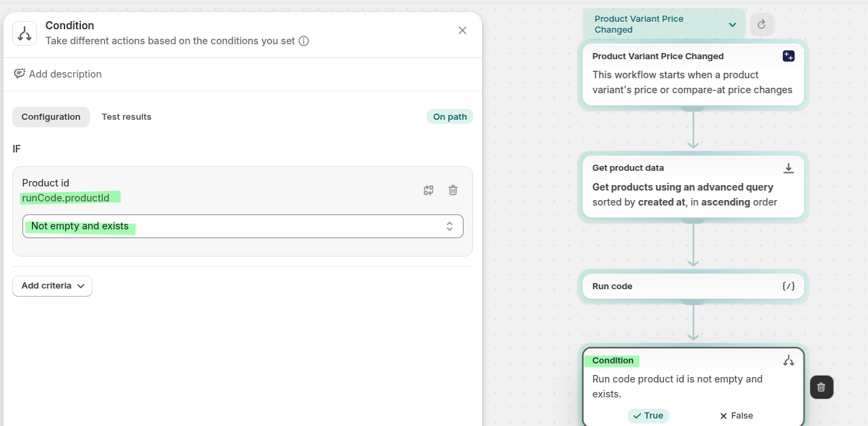This screenshot has height=426, width=868.
Task: Click the refresh icon next to trigger selector
Action: click(761, 24)
